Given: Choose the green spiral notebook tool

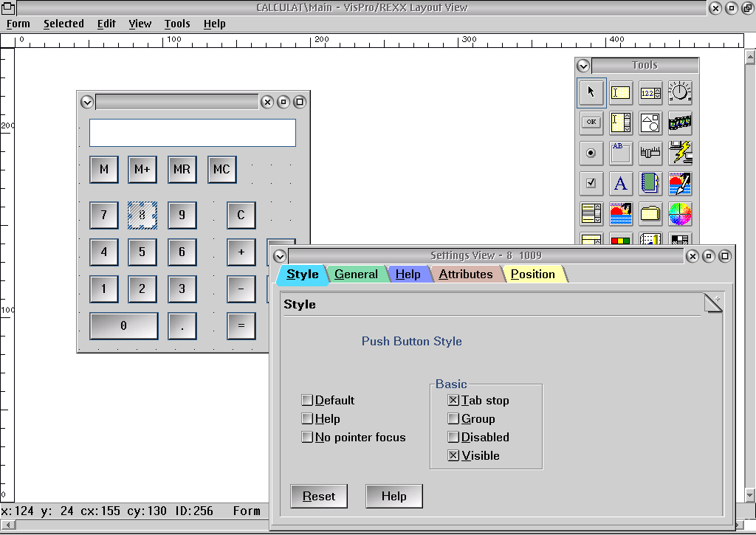Looking at the screenshot, I should coord(650,184).
